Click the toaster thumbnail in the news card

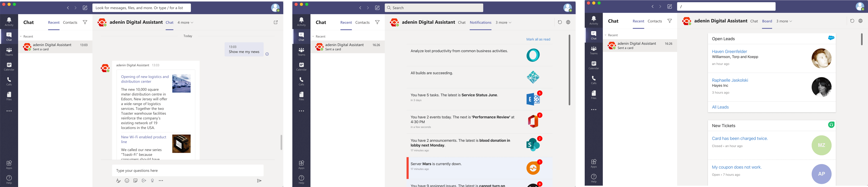click(x=181, y=144)
